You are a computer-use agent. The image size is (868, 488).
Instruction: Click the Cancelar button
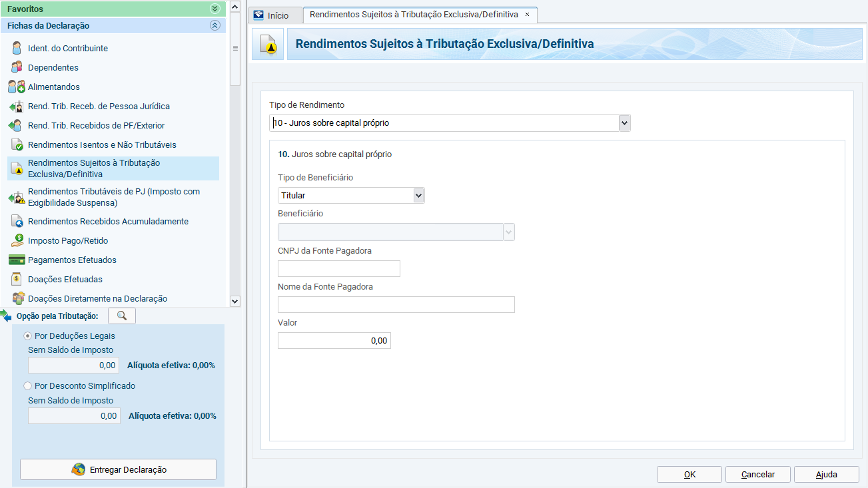[758, 474]
